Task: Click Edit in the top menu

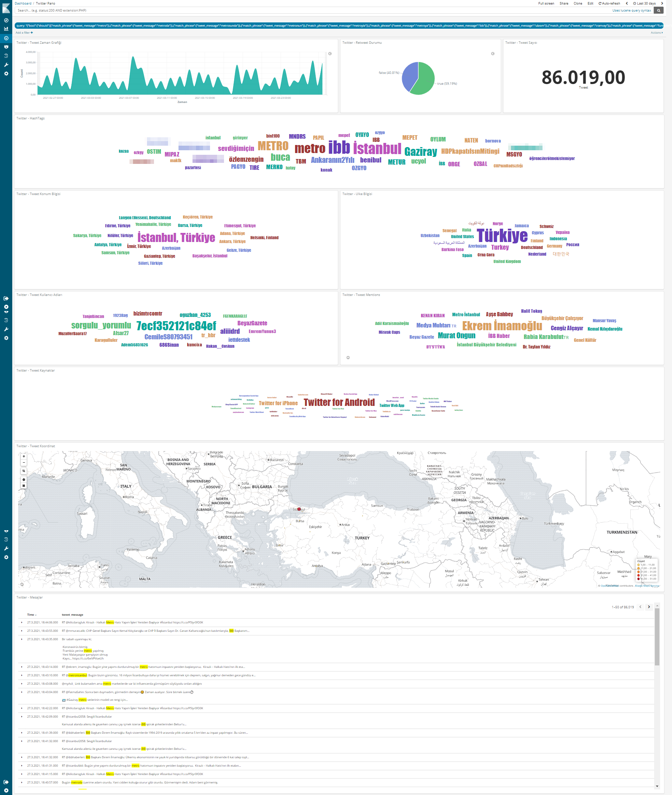Action: coord(590,4)
